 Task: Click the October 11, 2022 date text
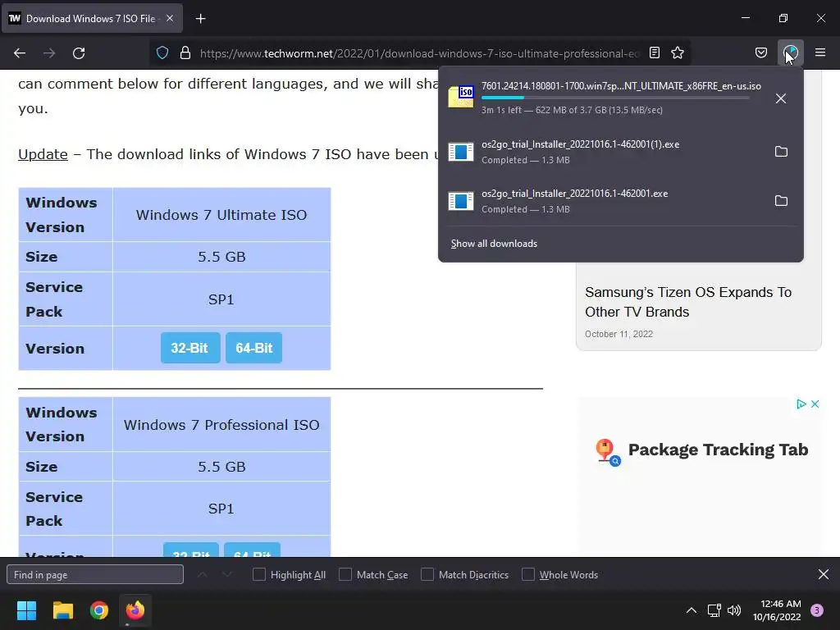(x=619, y=334)
